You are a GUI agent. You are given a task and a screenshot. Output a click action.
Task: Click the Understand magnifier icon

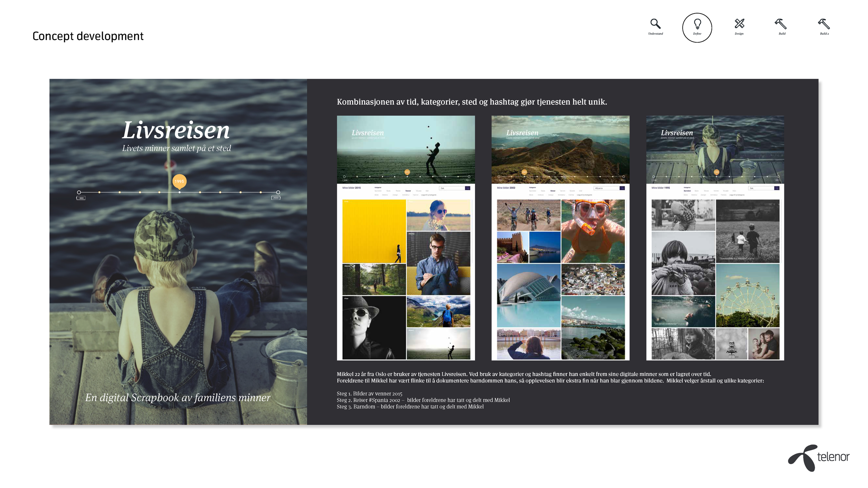coord(655,24)
